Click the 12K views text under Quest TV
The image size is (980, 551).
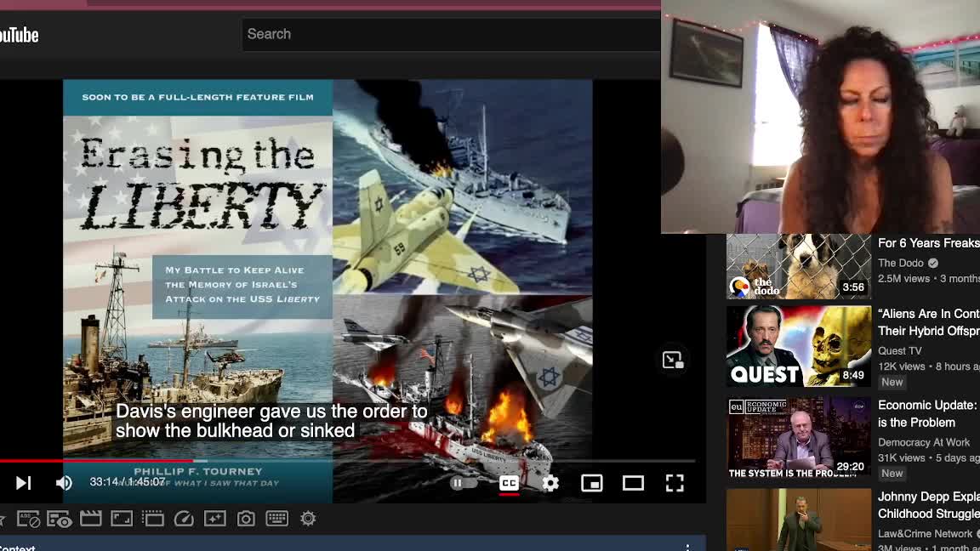coord(901,366)
